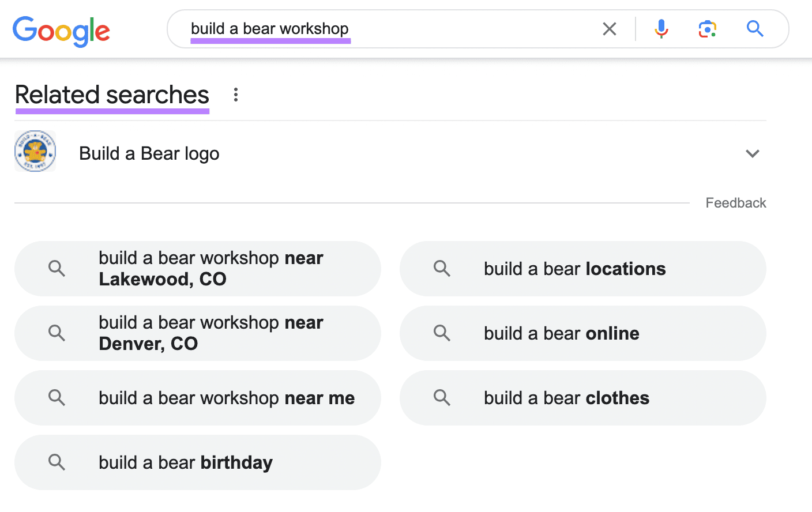Screen dimensions: 812x512
Task: Choose 'build a bear workshop near me' suggestion
Action: click(227, 398)
